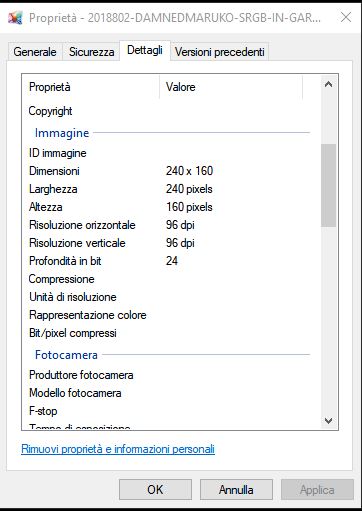Click the scroll up arrow in details list
362x511 pixels.
[328, 85]
